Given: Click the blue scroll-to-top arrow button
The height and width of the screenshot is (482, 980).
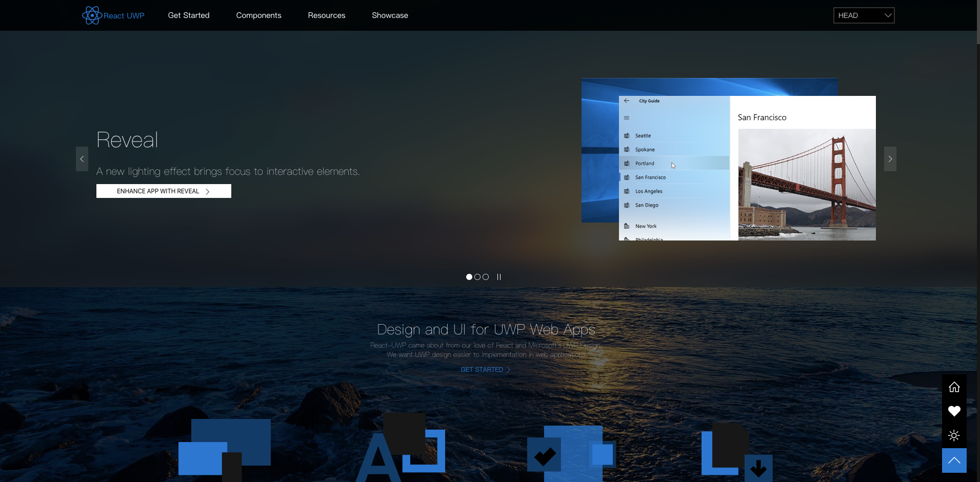Looking at the screenshot, I should (954, 460).
